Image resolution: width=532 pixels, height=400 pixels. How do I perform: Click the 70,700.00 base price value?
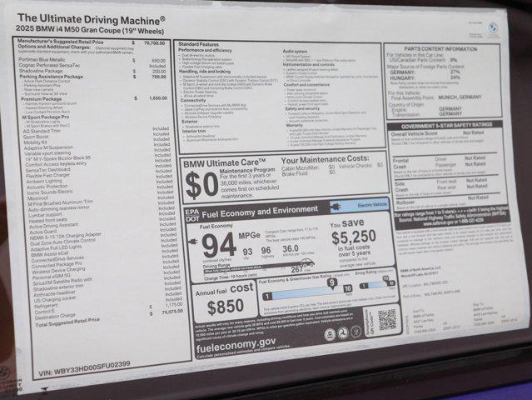pyautogui.click(x=154, y=43)
